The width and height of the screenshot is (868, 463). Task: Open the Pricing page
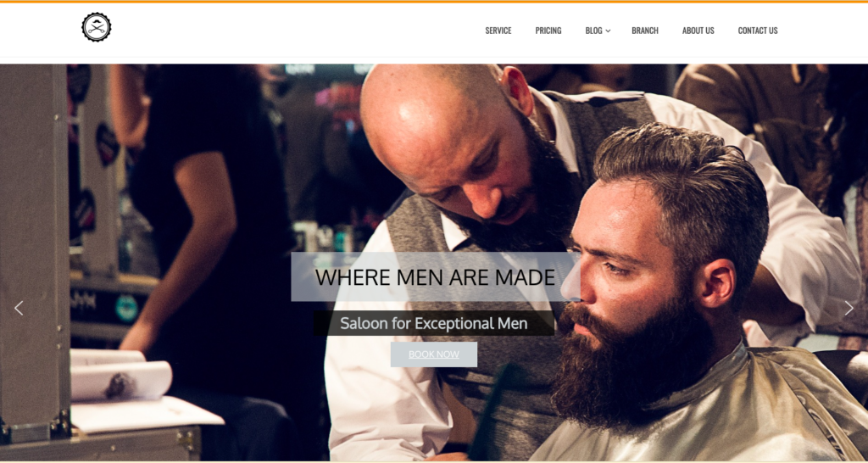pyautogui.click(x=548, y=31)
